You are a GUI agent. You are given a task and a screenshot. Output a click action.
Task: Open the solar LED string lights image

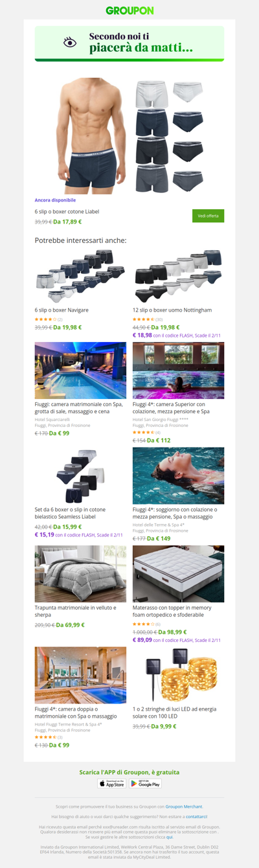[178, 675]
